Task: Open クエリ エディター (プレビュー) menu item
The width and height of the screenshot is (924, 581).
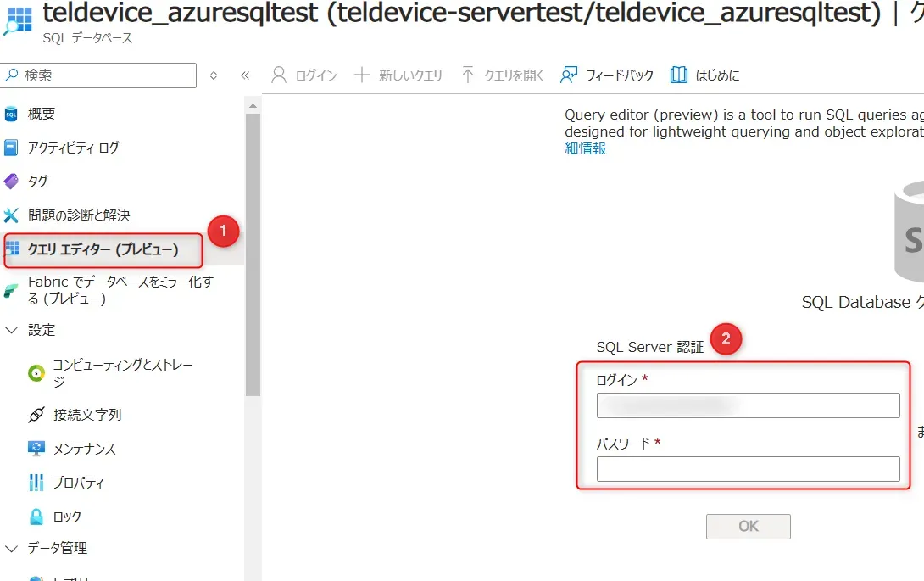Action: (103, 249)
